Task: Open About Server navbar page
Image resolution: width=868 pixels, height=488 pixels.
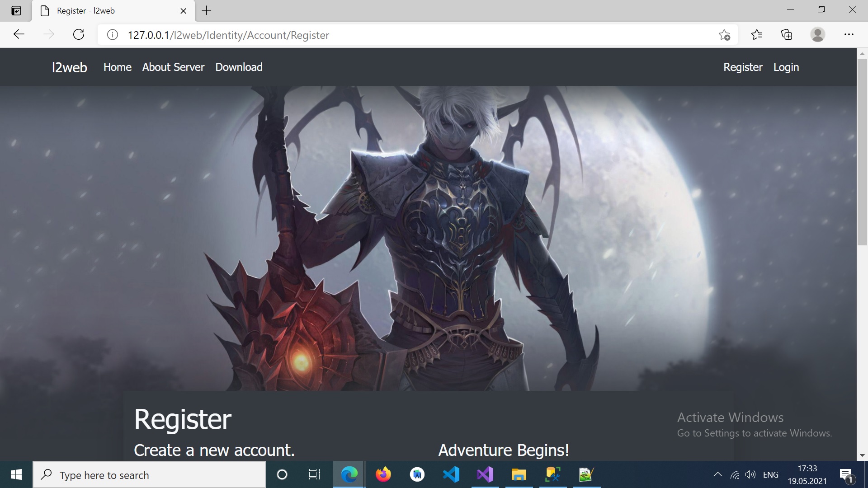Action: [173, 67]
